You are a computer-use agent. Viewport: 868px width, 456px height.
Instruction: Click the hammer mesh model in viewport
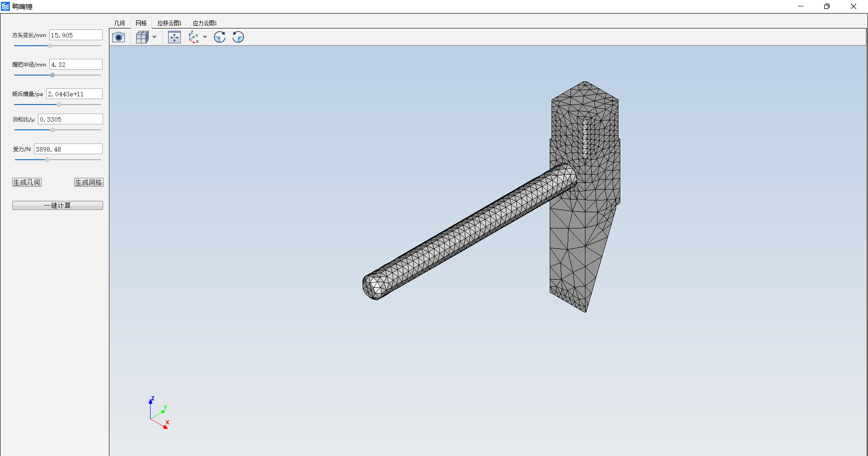pyautogui.click(x=491, y=197)
